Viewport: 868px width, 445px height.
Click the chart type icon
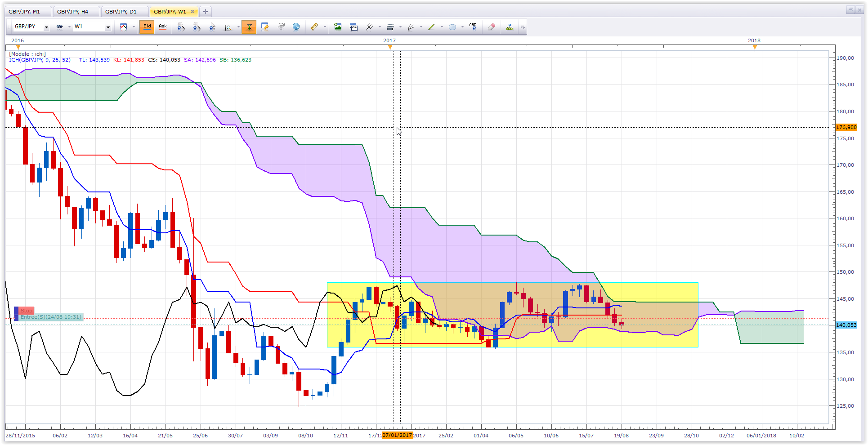click(x=124, y=27)
